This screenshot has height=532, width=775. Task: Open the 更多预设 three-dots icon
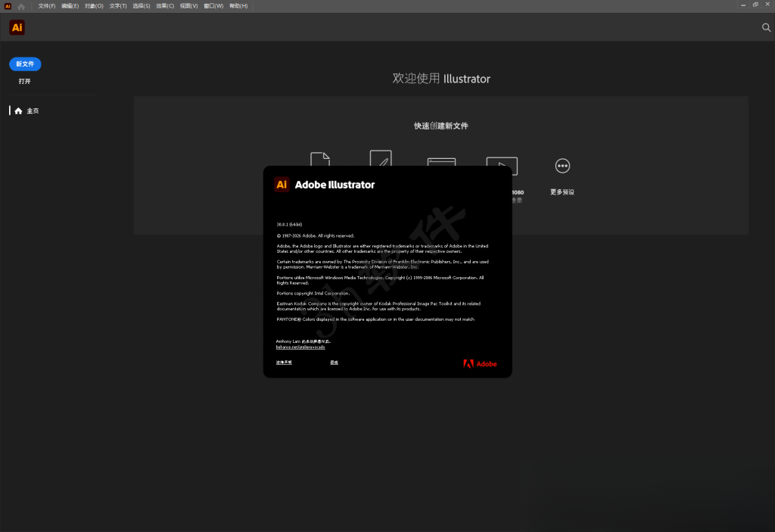coord(562,166)
